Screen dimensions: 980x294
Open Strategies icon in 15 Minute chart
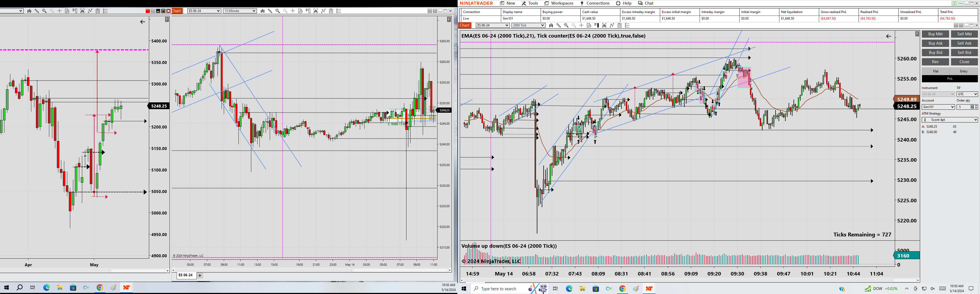(331, 11)
